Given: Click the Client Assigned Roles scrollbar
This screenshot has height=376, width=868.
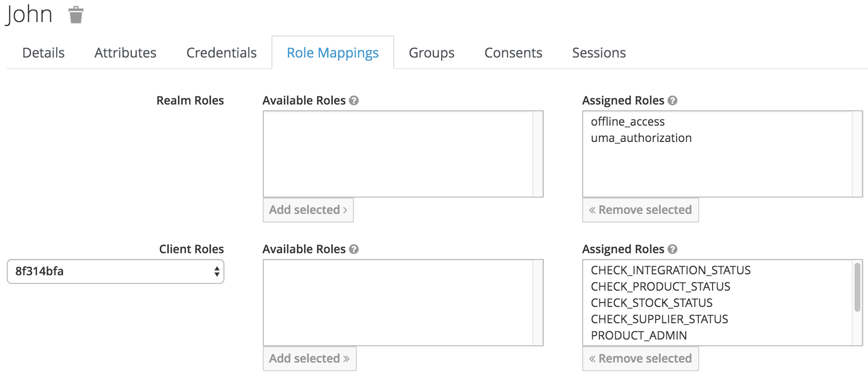Looking at the screenshot, I should 857,288.
